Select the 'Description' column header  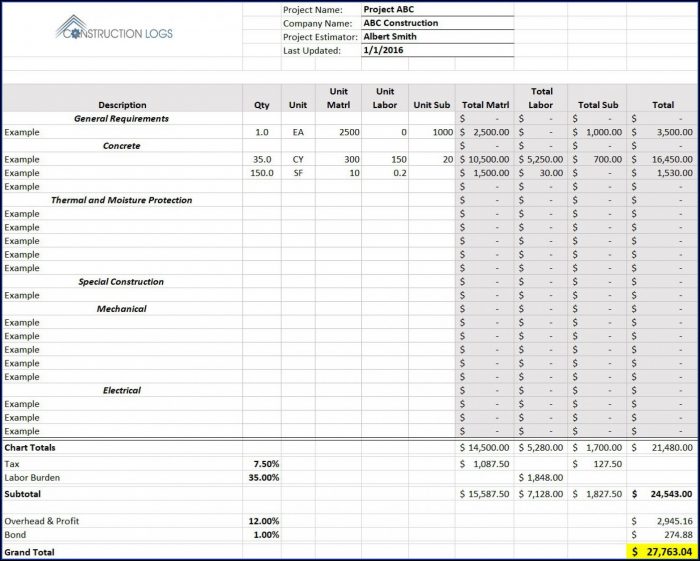pyautogui.click(x=122, y=98)
